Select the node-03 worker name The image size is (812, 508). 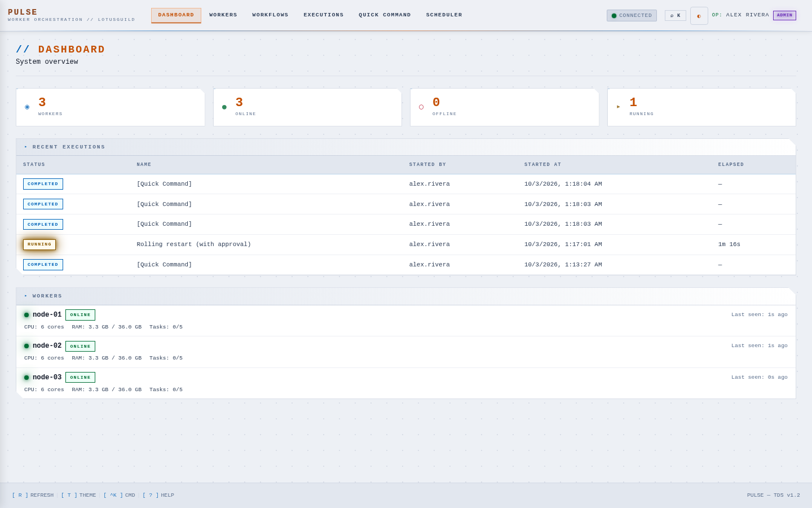47,378
